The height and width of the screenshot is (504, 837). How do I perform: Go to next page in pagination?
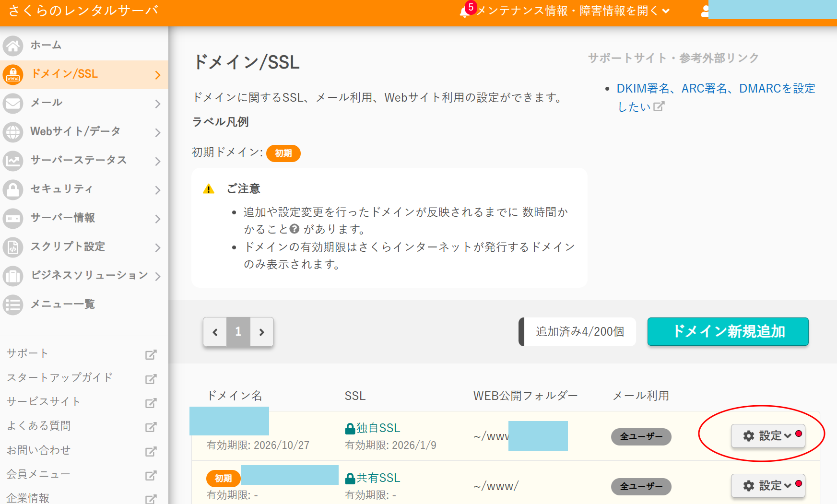tap(262, 332)
